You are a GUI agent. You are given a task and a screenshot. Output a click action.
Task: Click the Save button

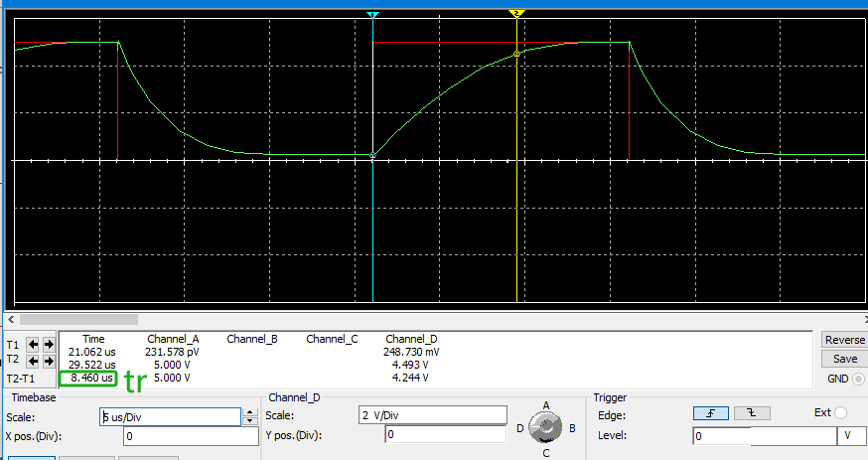coord(844,359)
